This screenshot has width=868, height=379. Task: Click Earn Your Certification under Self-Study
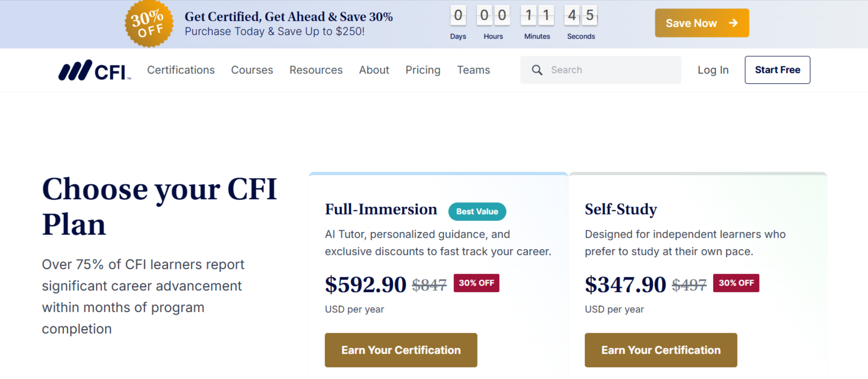tap(661, 350)
